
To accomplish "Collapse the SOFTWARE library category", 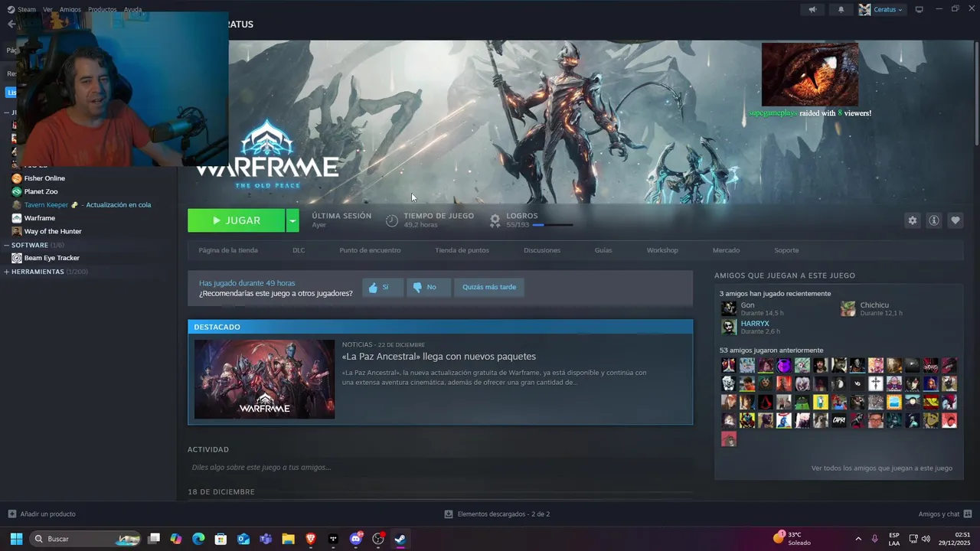I will click(x=7, y=245).
